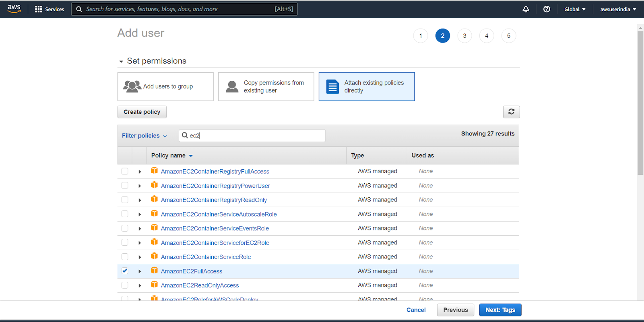This screenshot has height=322, width=644.
Task: Click the refresh policies icon button
Action: click(x=511, y=112)
